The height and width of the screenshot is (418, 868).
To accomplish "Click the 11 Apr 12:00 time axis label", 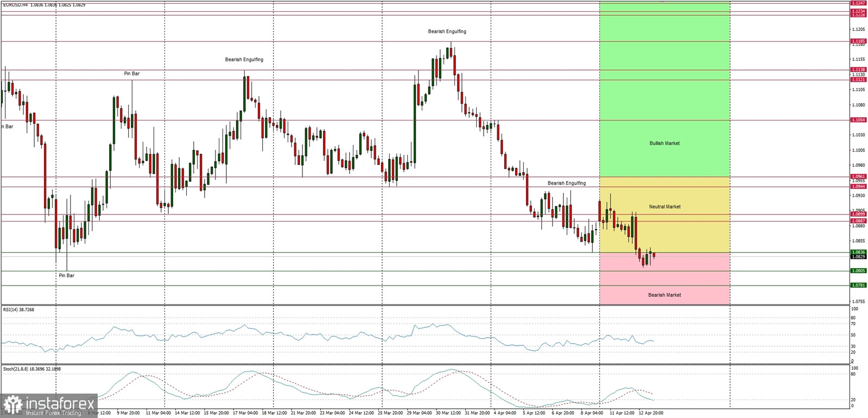I will [622, 413].
